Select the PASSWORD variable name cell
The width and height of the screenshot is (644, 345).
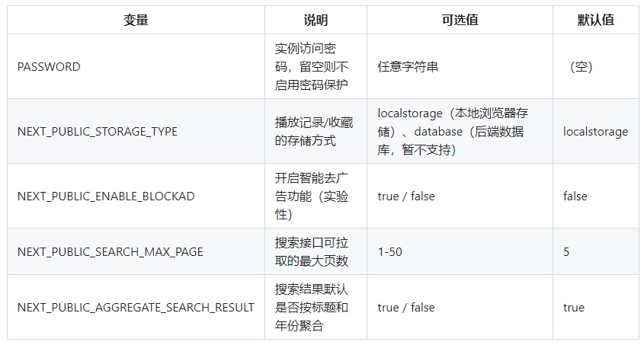(x=49, y=67)
